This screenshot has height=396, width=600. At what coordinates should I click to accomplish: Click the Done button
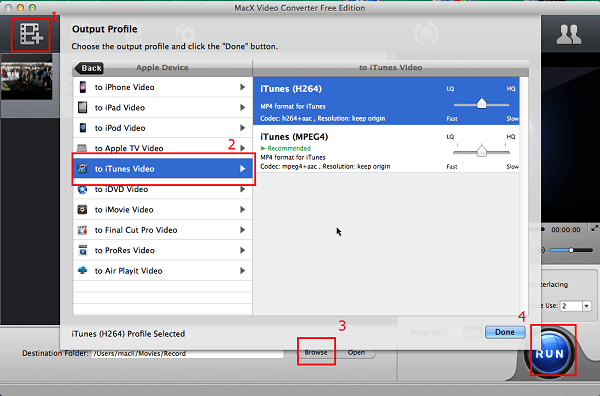click(x=505, y=332)
